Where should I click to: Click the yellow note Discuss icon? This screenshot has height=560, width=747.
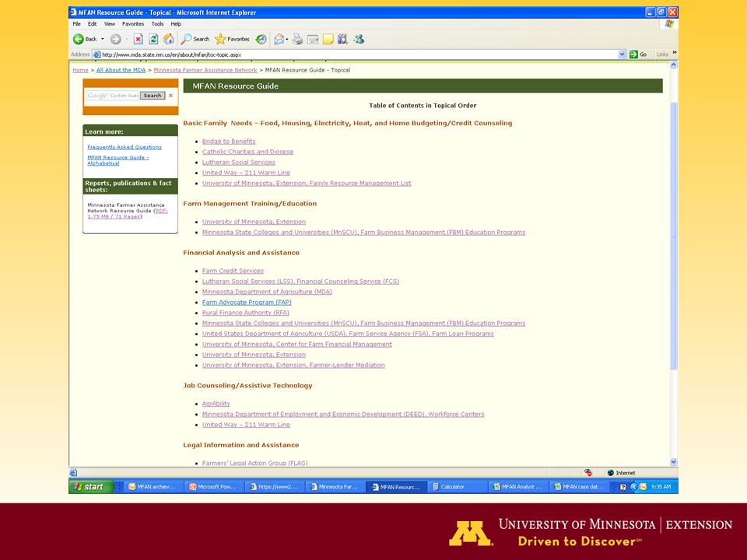click(x=328, y=39)
